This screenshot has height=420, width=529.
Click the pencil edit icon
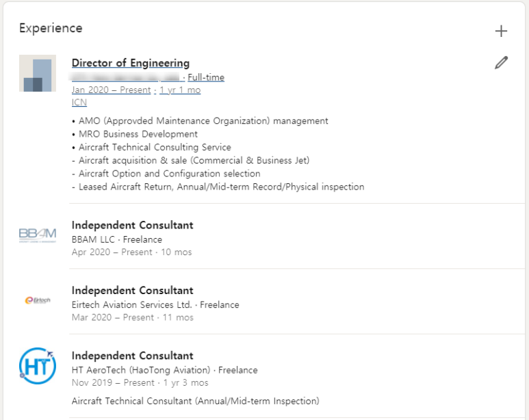[501, 64]
